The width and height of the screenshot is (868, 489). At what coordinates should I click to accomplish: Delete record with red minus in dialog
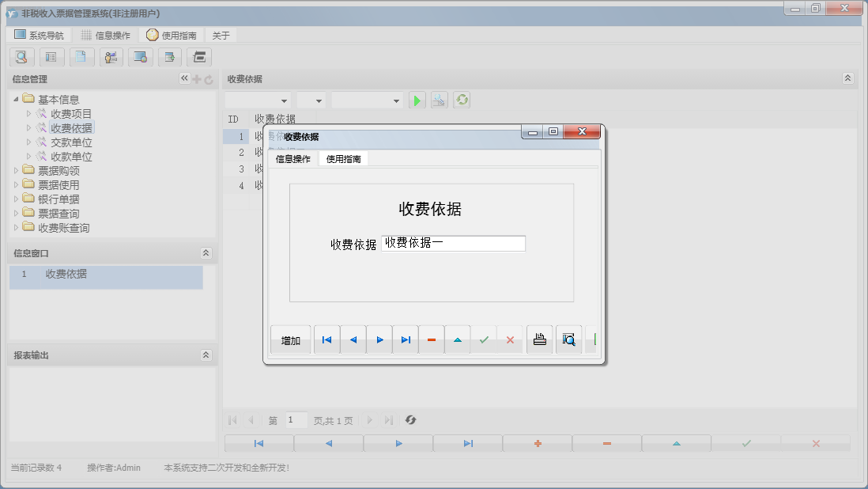pyautogui.click(x=432, y=339)
